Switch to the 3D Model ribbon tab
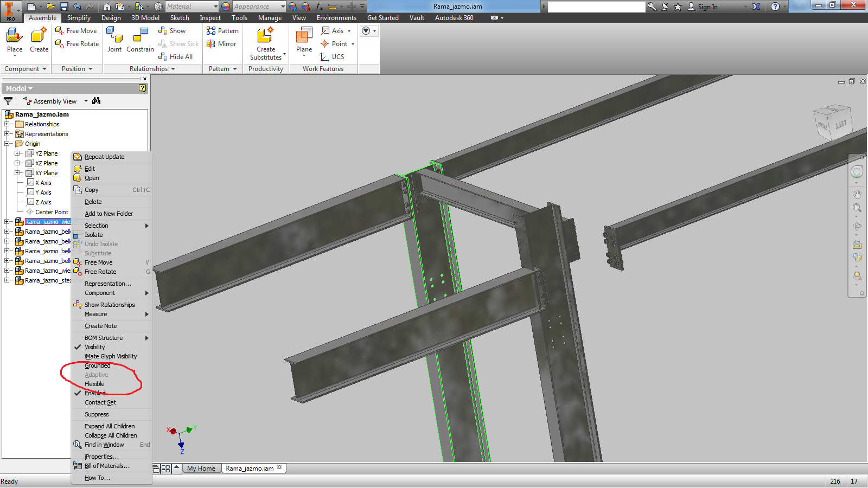Image resolution: width=868 pixels, height=488 pixels. click(145, 18)
